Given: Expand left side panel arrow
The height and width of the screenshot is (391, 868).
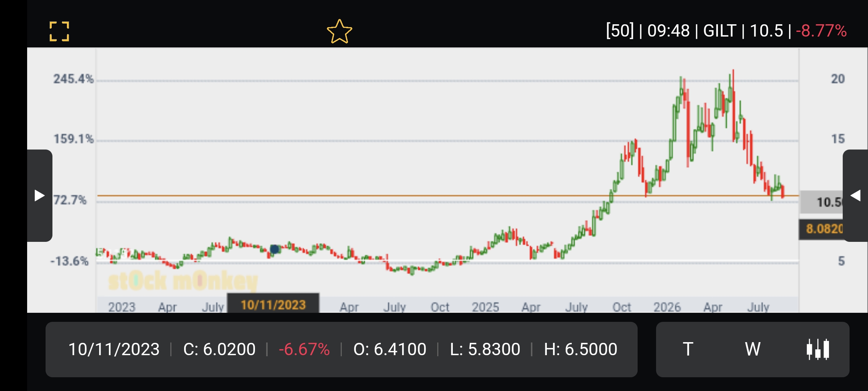Looking at the screenshot, I should point(39,195).
